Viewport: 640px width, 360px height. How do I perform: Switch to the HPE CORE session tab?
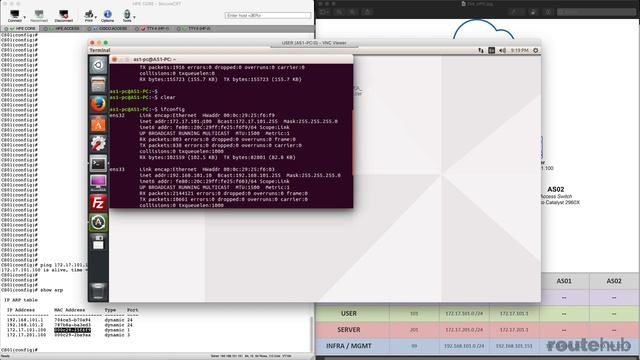[x=20, y=29]
